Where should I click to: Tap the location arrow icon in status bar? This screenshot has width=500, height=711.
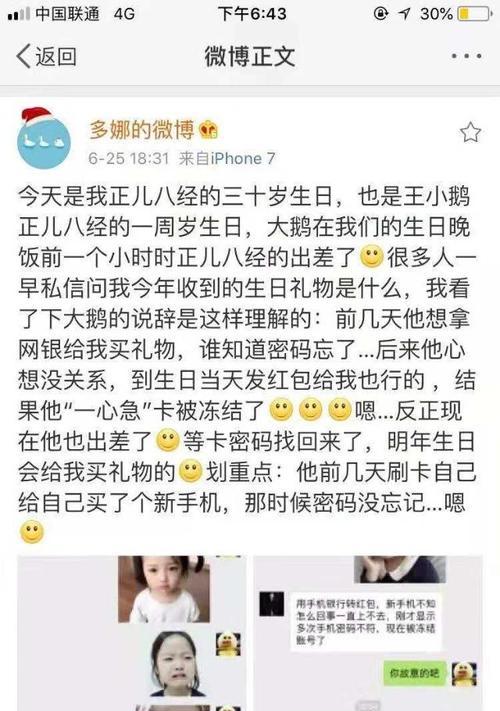[404, 14]
